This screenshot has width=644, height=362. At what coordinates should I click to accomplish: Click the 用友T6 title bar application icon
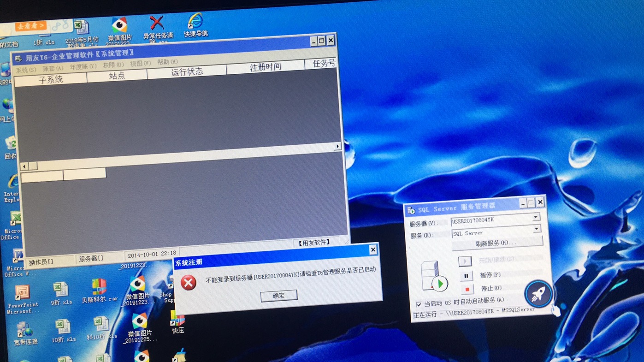[x=18, y=59]
